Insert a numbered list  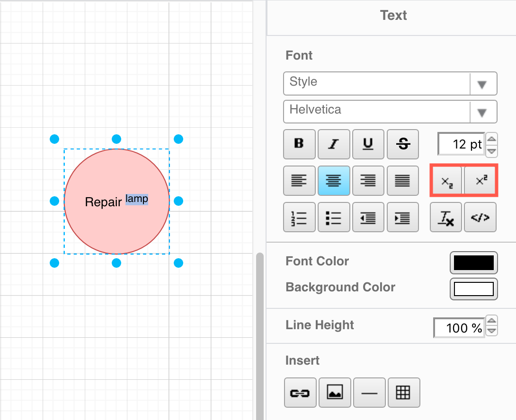299,218
